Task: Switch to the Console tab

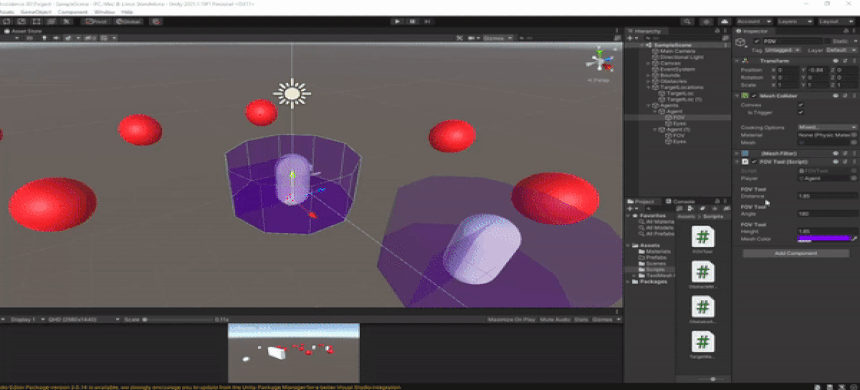Action: point(680,201)
